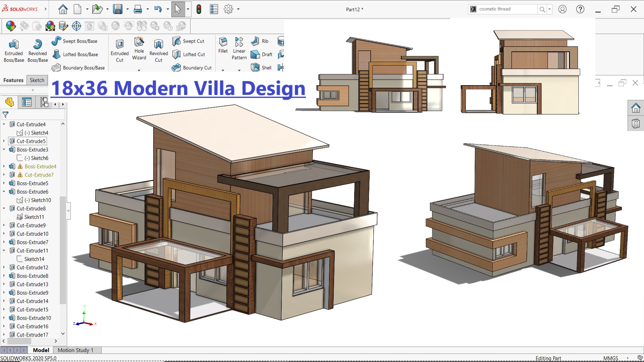Image resolution: width=644 pixels, height=362 pixels.
Task: Open the Options gear dropdown arrow
Action: coord(238,9)
